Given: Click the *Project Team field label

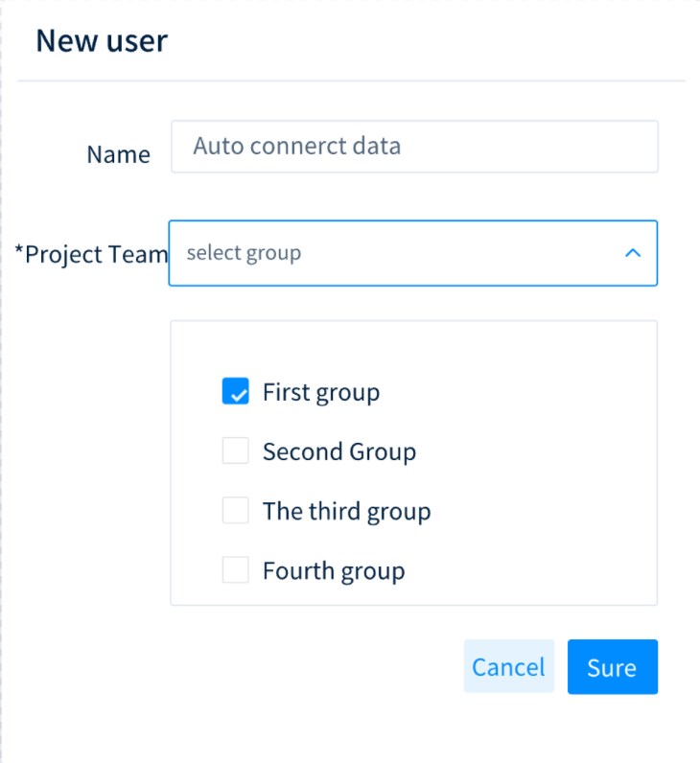Looking at the screenshot, I should coord(91,254).
